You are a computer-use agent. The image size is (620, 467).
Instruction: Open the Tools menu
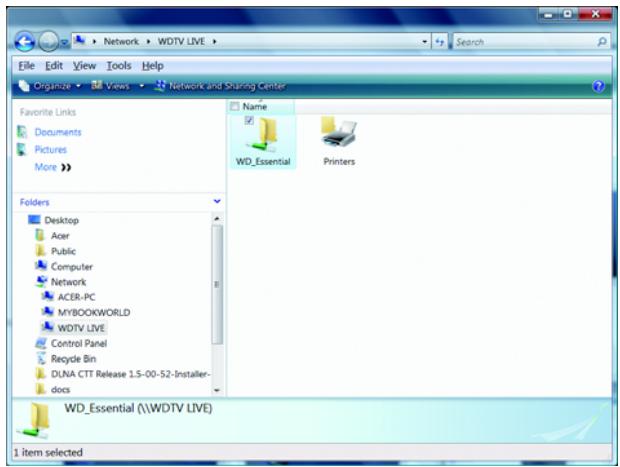(x=119, y=66)
